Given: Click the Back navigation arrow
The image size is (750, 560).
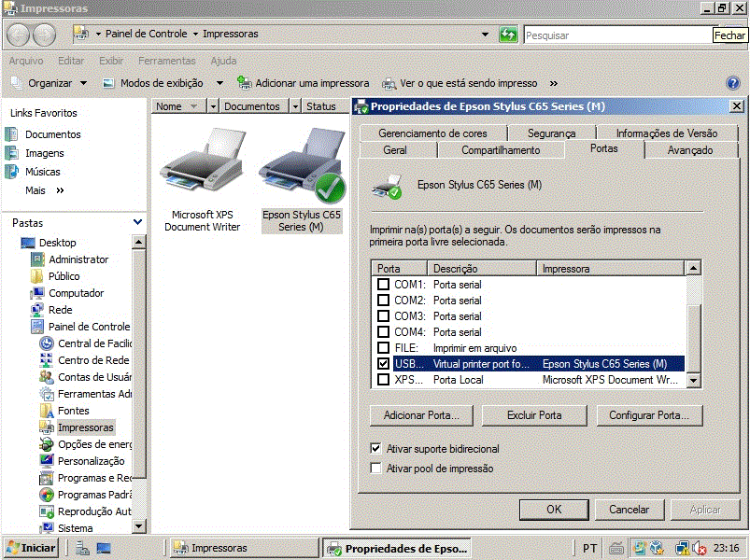Looking at the screenshot, I should (x=19, y=35).
